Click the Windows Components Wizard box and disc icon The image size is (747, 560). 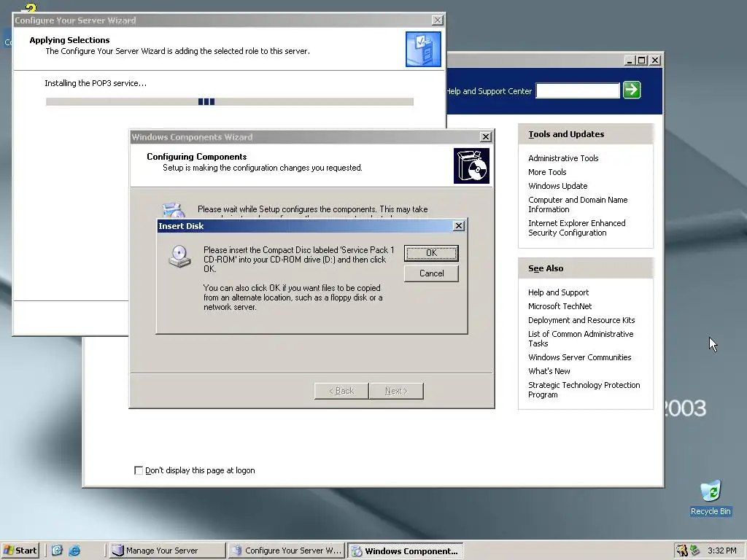pos(471,166)
